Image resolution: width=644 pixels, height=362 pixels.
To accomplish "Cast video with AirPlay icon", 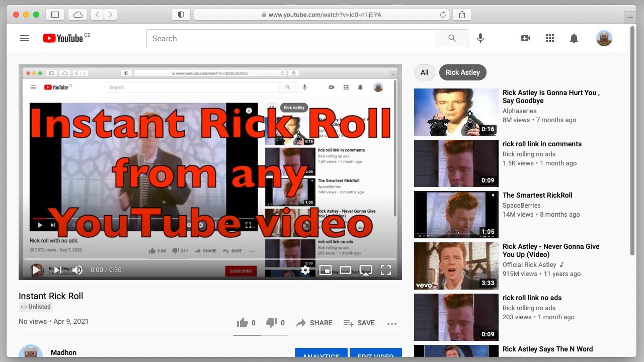I will [x=366, y=270].
